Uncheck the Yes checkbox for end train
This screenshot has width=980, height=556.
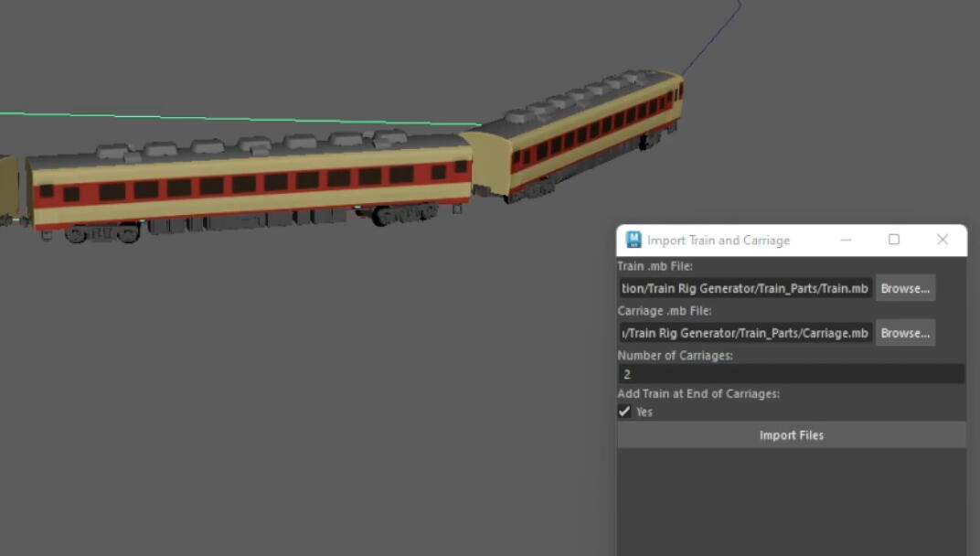point(625,412)
